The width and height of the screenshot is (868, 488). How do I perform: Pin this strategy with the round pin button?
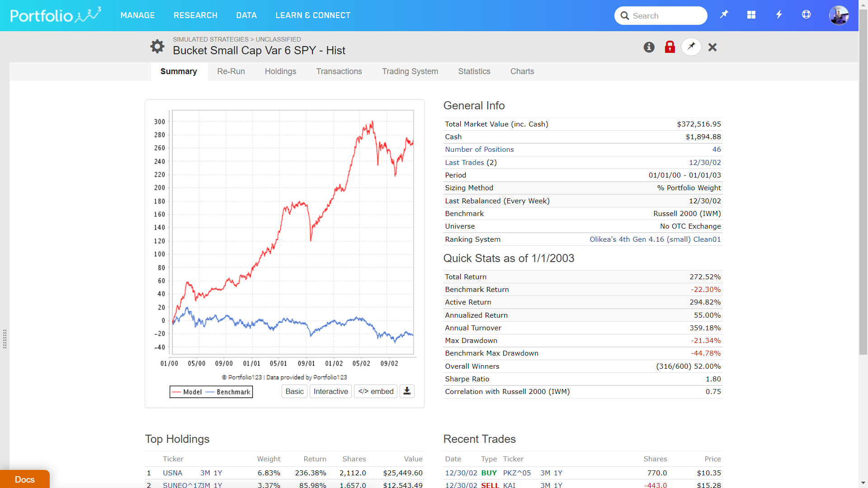coord(691,47)
